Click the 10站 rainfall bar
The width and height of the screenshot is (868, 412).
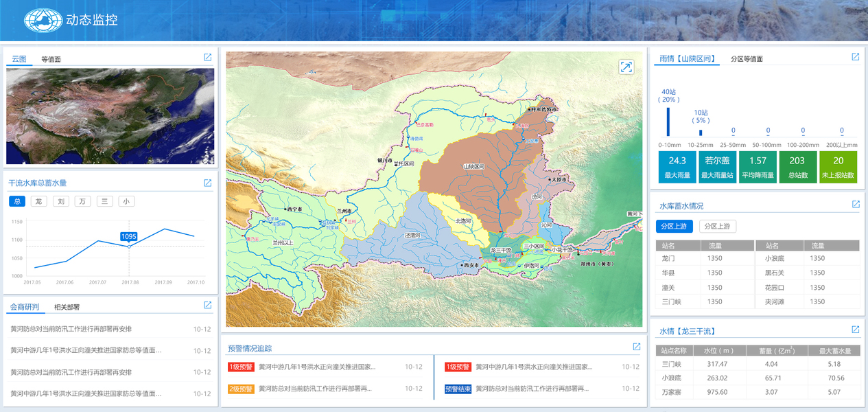pos(701,133)
